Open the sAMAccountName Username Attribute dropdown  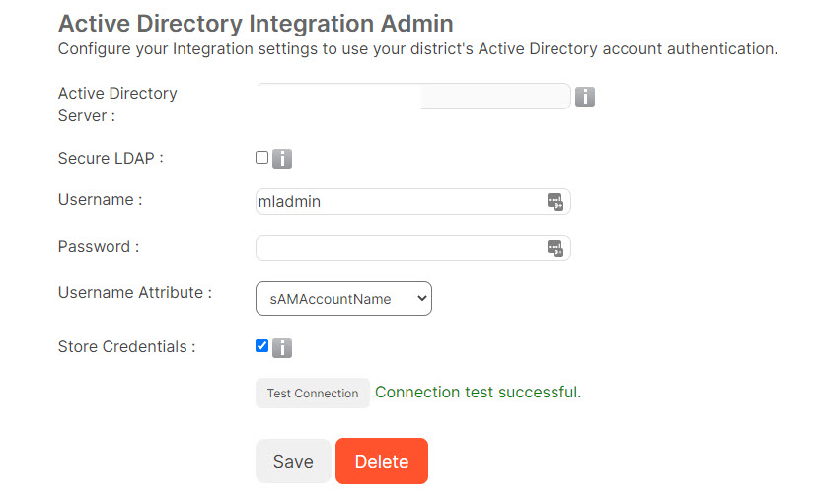(343, 299)
